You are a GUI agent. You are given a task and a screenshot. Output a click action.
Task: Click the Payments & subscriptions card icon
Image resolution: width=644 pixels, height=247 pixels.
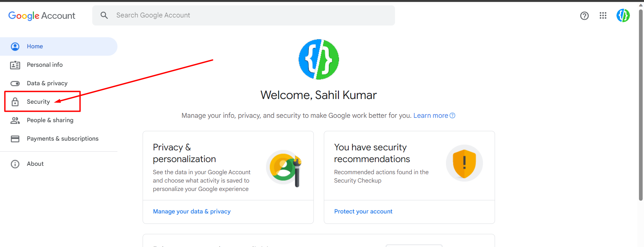(15, 139)
